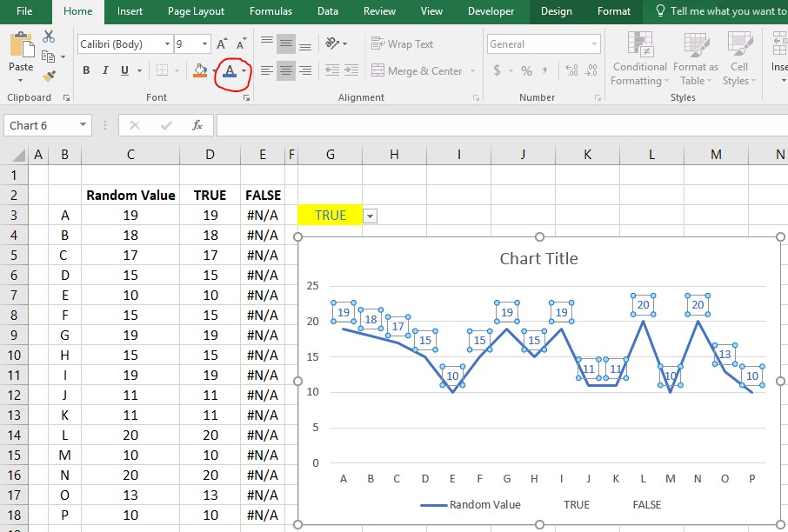Apply Accounting dollar number format
Image resolution: width=788 pixels, height=532 pixels.
click(497, 70)
